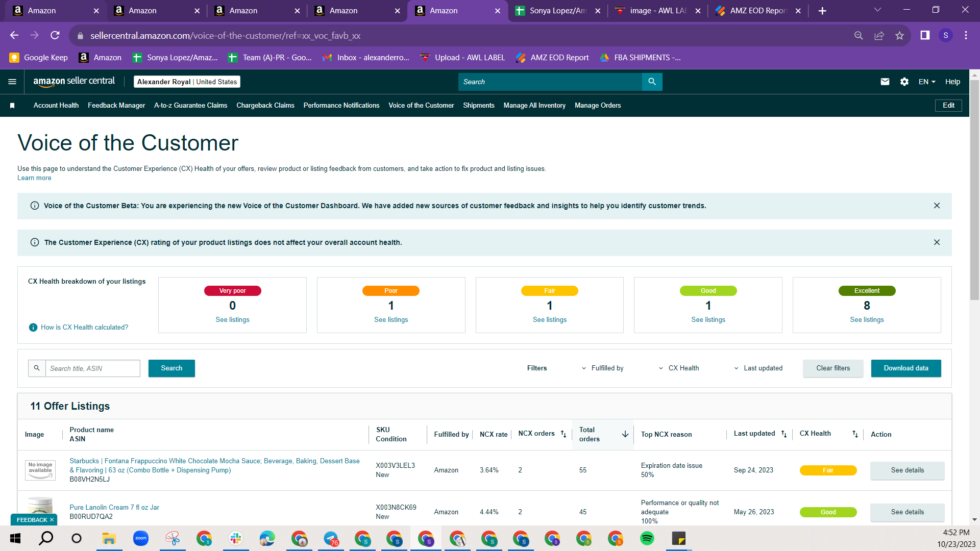Viewport: 980px width, 551px height.
Task: See listings under Excellent
Action: pos(867,320)
